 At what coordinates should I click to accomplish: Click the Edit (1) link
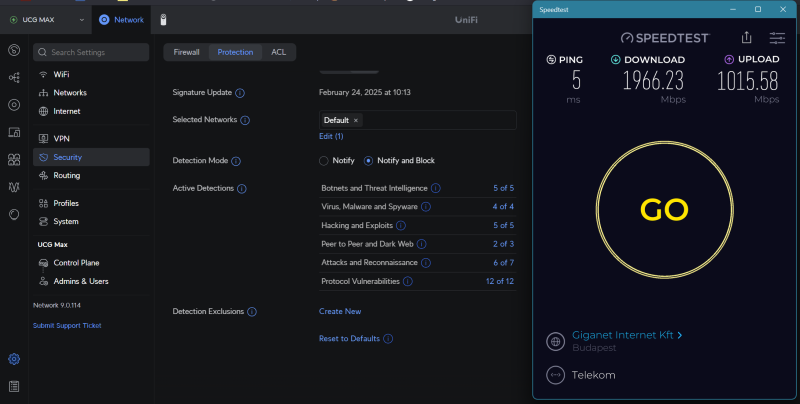pyautogui.click(x=331, y=136)
